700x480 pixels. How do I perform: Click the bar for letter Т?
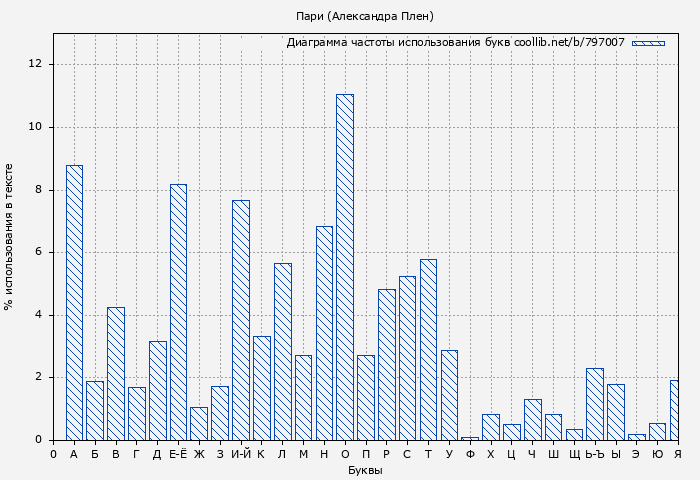pyautogui.click(x=428, y=349)
